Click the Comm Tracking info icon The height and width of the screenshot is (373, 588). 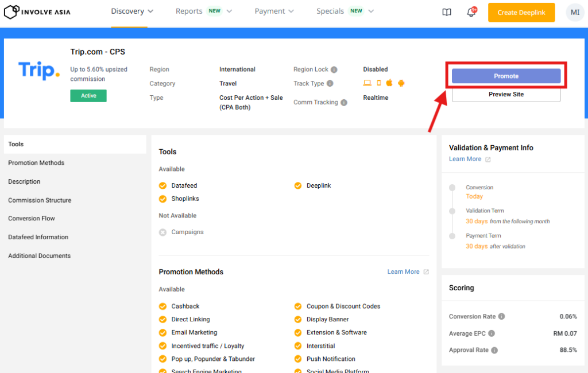click(x=344, y=103)
